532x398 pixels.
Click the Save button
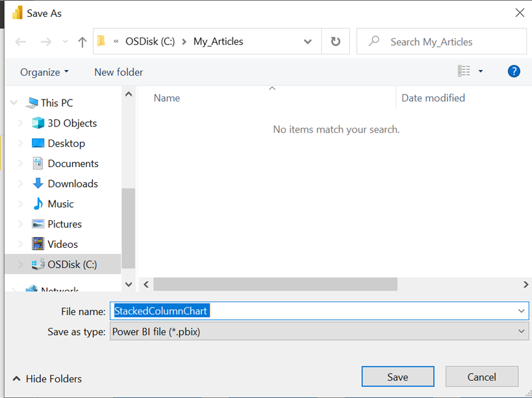pyautogui.click(x=397, y=376)
